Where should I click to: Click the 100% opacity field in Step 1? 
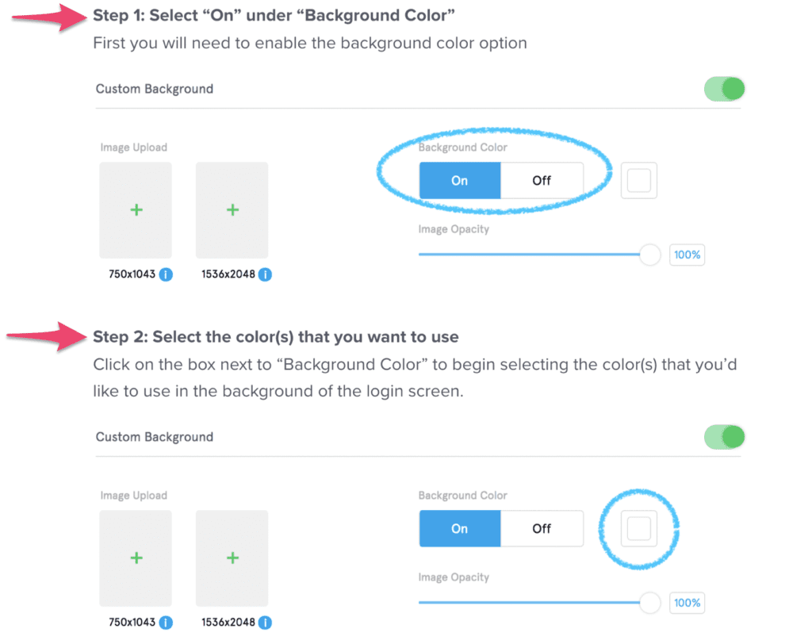click(688, 255)
